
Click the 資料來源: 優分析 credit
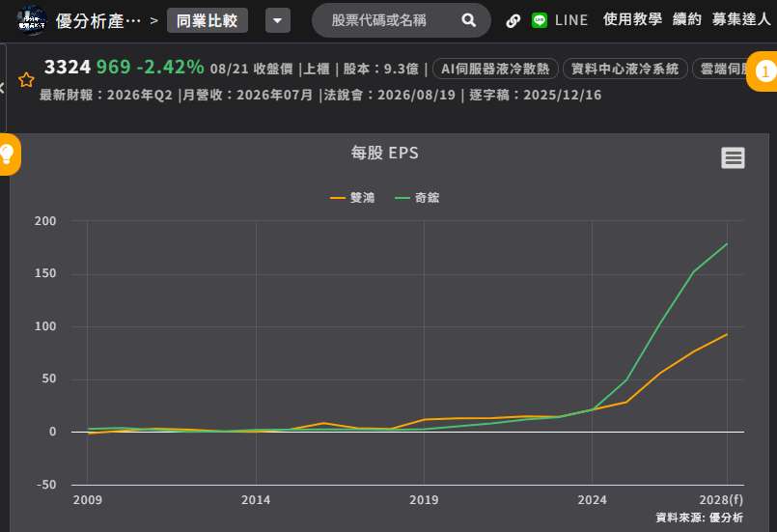[699, 518]
